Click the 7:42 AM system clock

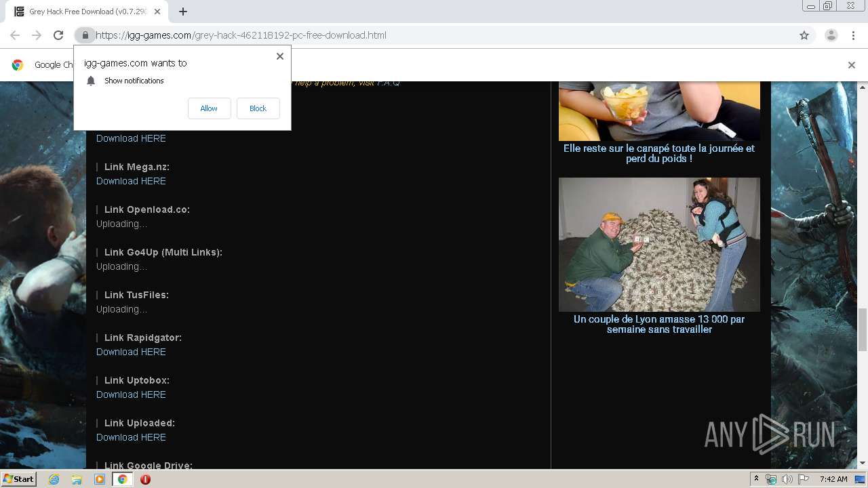tap(833, 479)
